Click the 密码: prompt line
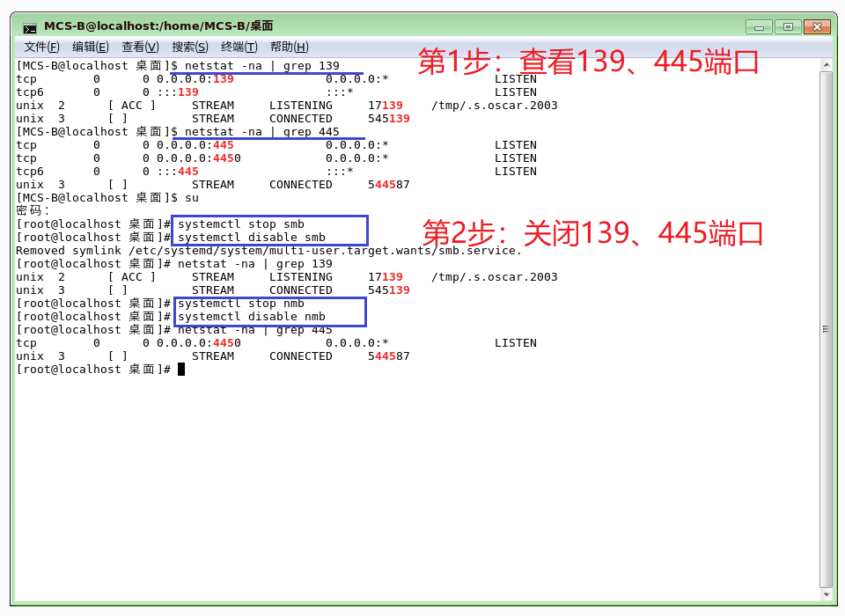 33,210
